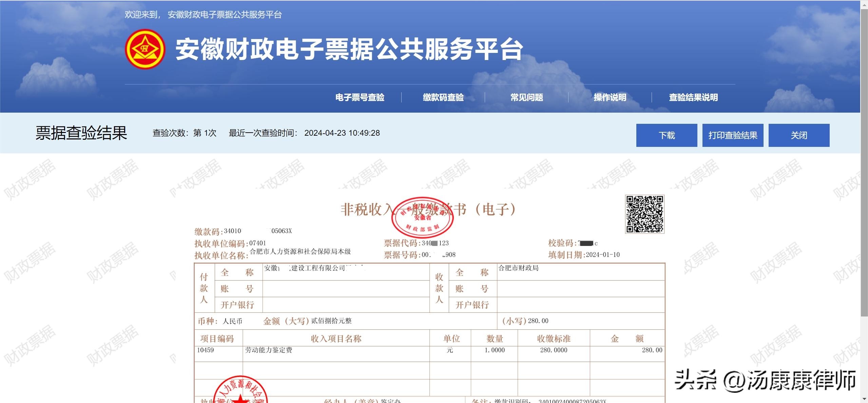The height and width of the screenshot is (403, 868).
Task: Open the 缴款码查验 tab
Action: point(443,97)
